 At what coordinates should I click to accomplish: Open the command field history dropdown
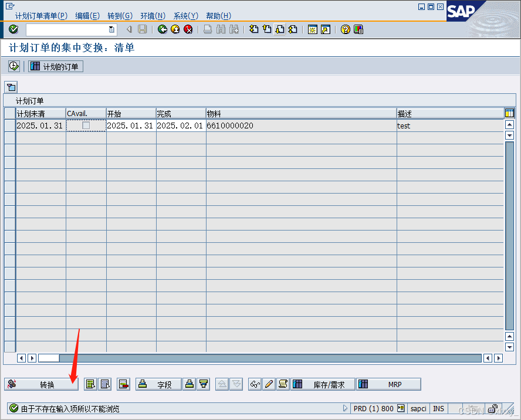[111, 29]
